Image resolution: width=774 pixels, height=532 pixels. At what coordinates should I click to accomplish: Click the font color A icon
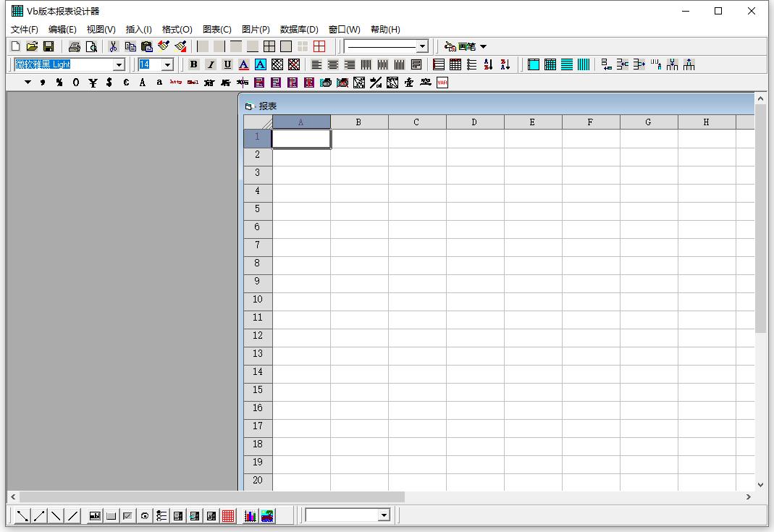tap(244, 64)
